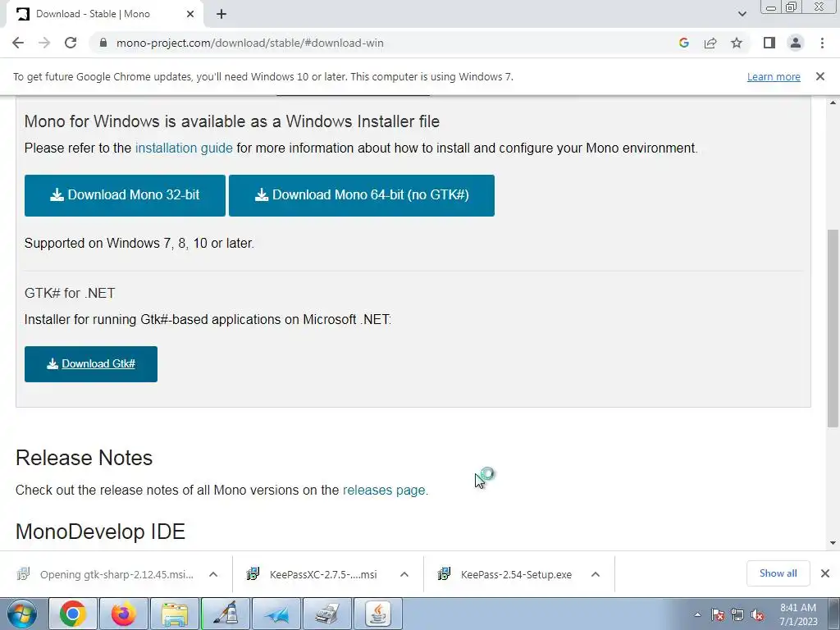Select the Download - Stable | Mono tab
This screenshot has height=630, width=840.
(x=104, y=14)
